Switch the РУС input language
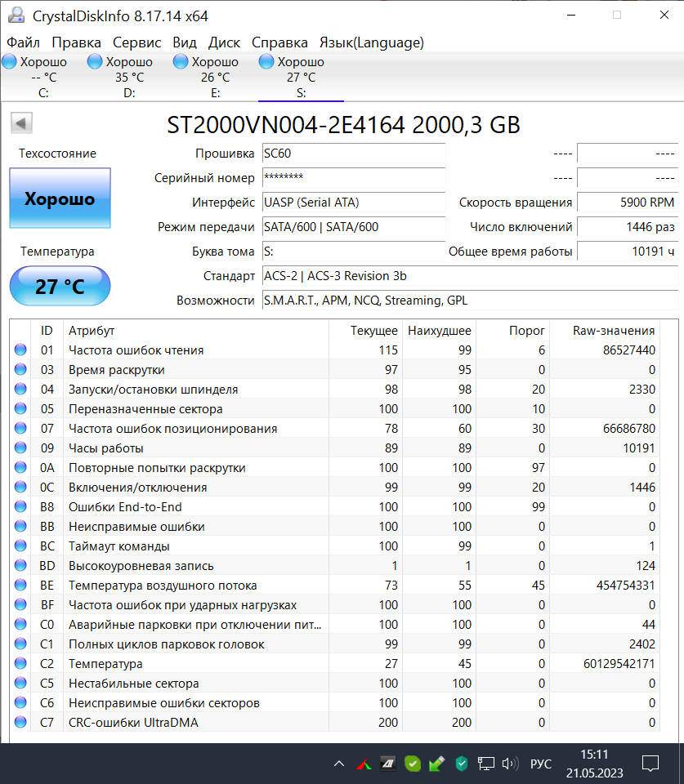The width and height of the screenshot is (684, 784). (x=540, y=764)
